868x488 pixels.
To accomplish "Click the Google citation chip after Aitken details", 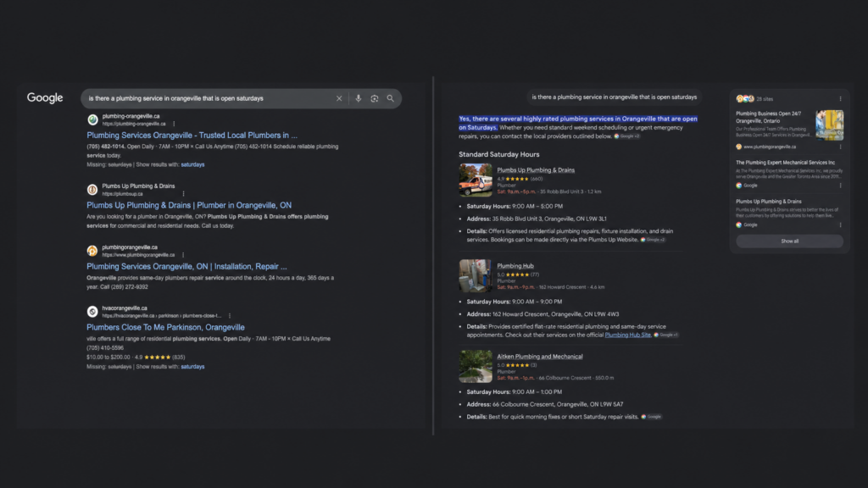I will (x=652, y=417).
